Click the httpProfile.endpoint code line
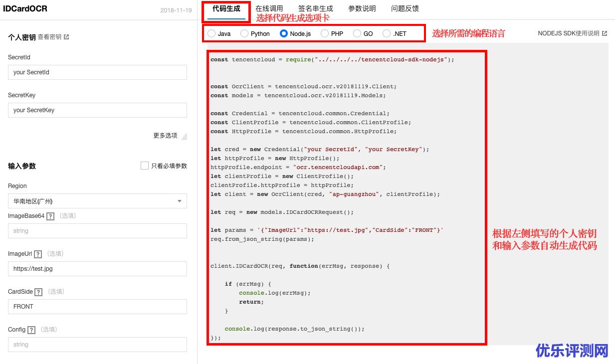This screenshot has height=364, width=615. point(298,167)
